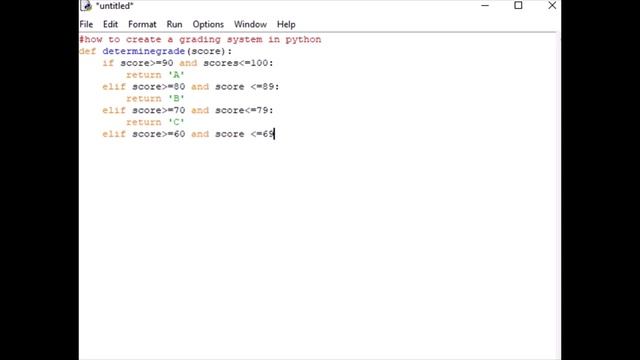Viewport: 640px width, 360px height.
Task: Click the return 'A' line
Action: 155,75
